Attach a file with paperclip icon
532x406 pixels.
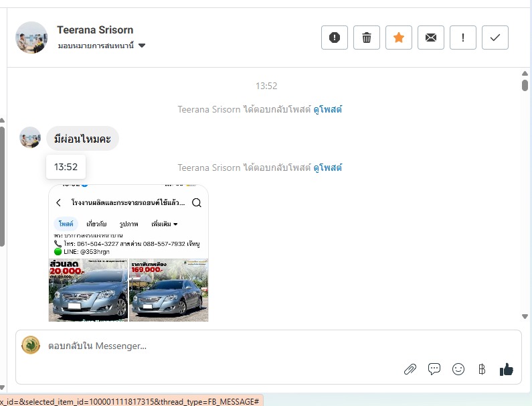410,369
